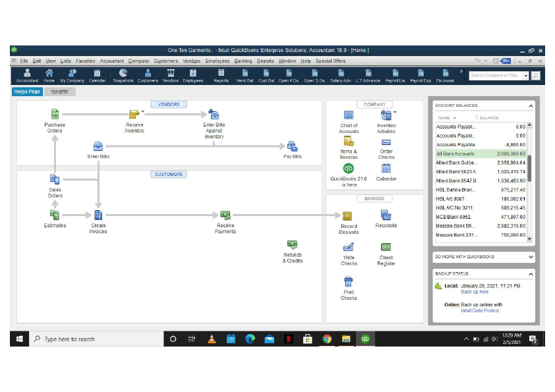This screenshot has width=555, height=392.
Task: Open Receive Inventory dropdown arrow
Action: [x=142, y=111]
